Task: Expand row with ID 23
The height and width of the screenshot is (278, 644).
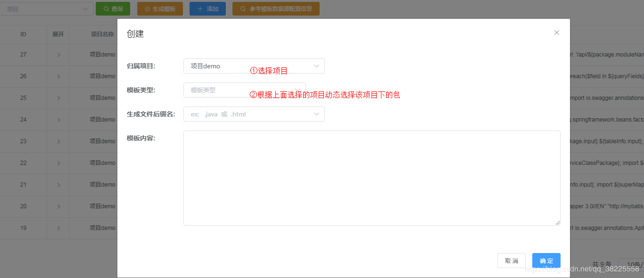Action: tap(58, 141)
